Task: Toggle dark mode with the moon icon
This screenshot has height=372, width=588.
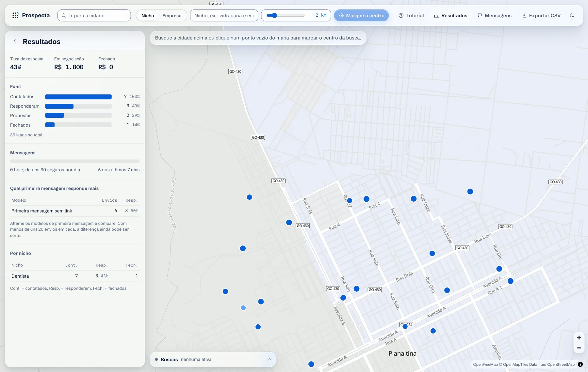Action: 572,15
